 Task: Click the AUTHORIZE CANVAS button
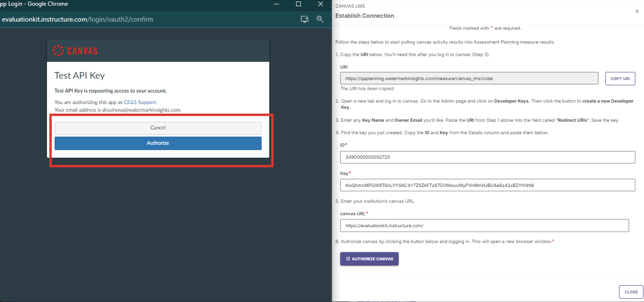point(369,259)
